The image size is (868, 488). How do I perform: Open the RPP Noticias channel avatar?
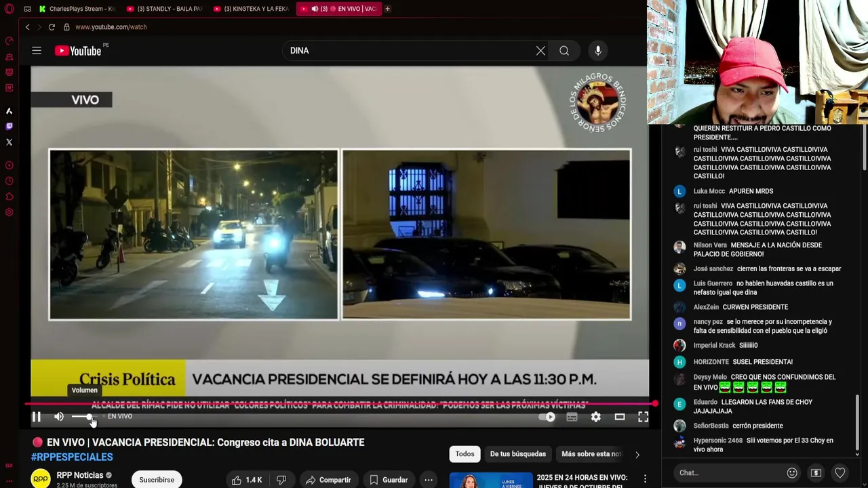coord(41,478)
